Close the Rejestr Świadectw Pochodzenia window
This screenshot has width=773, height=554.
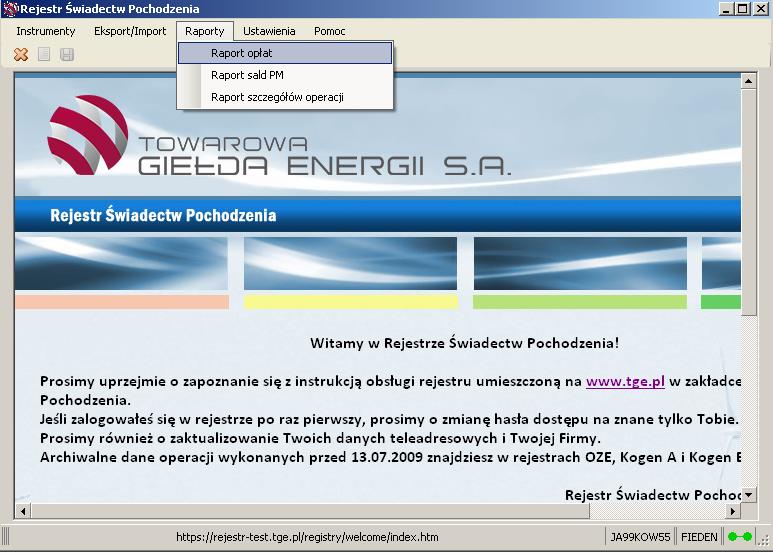point(761,9)
